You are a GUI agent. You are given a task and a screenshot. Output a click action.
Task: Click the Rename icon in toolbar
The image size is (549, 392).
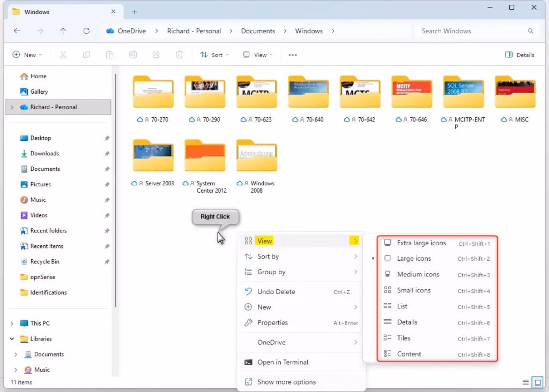pyautogui.click(x=133, y=55)
